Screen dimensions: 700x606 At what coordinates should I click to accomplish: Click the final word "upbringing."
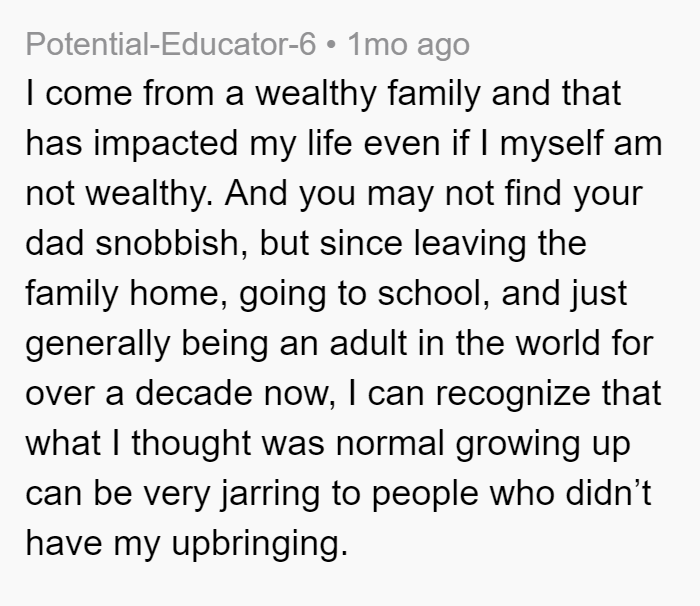point(260,545)
